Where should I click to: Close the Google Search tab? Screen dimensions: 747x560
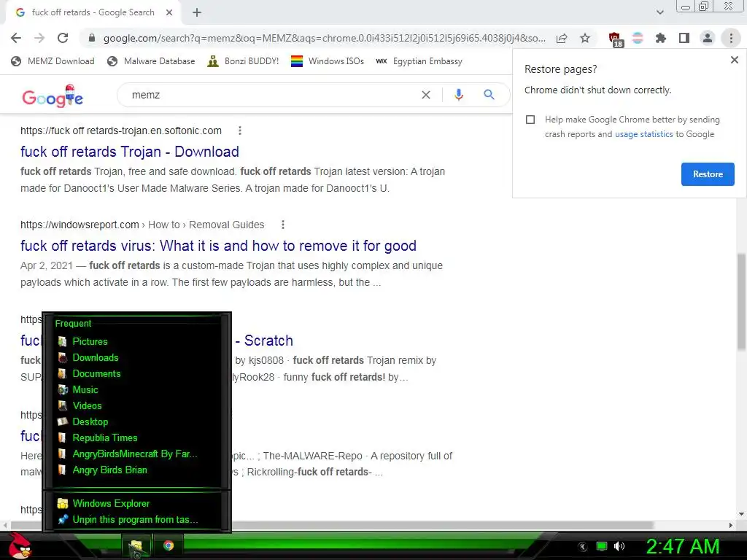click(x=169, y=13)
